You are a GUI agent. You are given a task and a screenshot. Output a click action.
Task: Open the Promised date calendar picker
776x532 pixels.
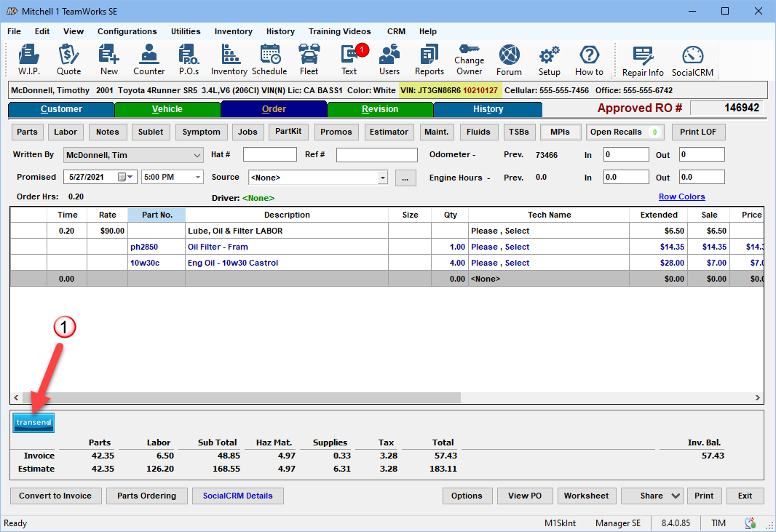tap(122, 177)
